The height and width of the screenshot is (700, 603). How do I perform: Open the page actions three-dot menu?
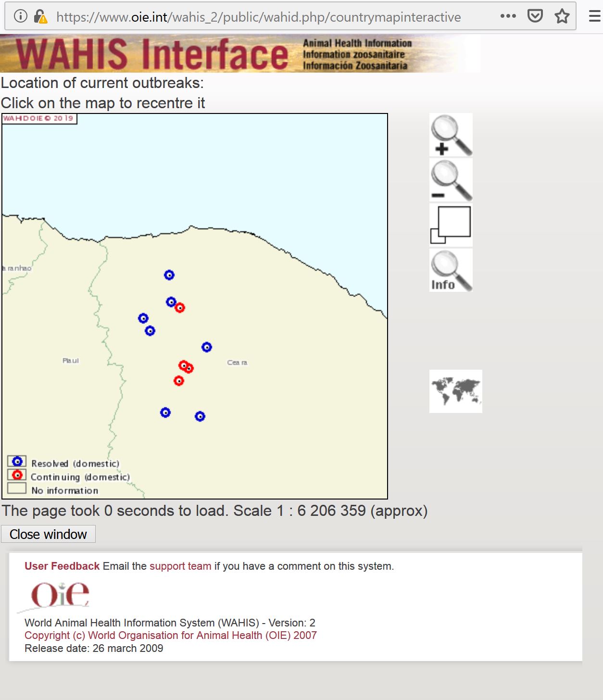(x=508, y=16)
